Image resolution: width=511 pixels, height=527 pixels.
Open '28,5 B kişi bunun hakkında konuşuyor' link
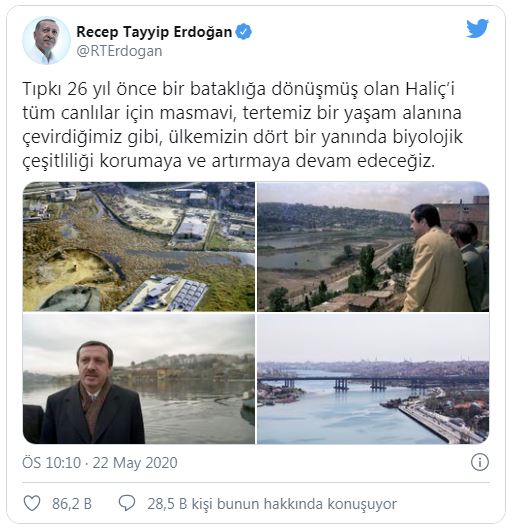pyautogui.click(x=272, y=504)
